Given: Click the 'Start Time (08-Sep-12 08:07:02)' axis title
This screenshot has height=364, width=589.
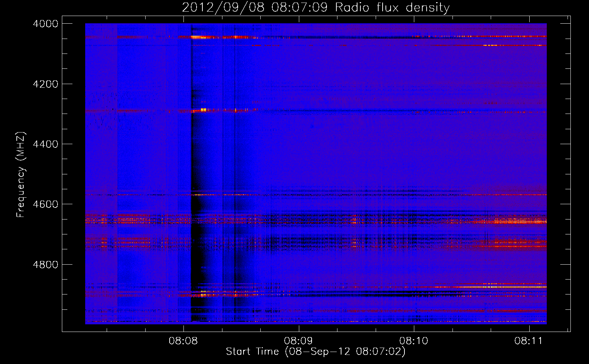Looking at the screenshot, I should [x=316, y=352].
